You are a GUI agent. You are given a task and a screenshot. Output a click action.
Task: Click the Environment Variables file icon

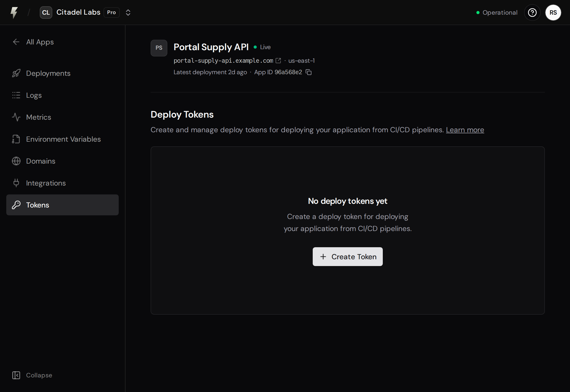click(x=16, y=139)
